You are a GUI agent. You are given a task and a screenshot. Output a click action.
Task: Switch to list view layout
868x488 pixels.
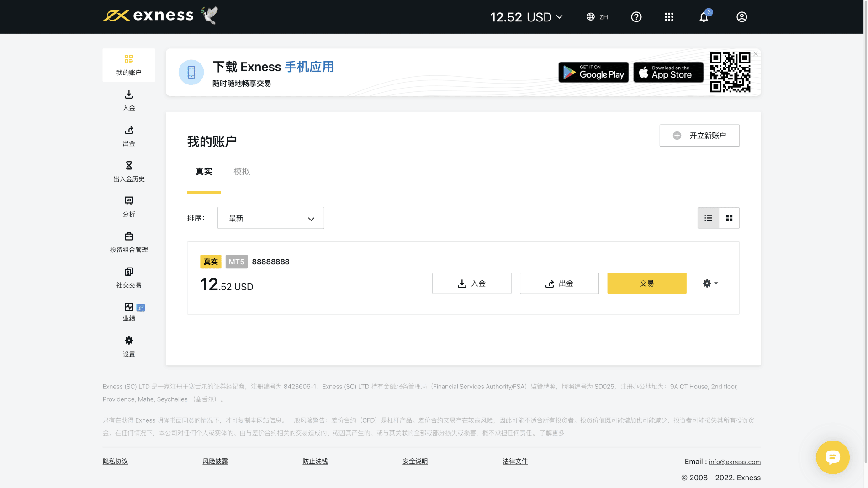708,218
